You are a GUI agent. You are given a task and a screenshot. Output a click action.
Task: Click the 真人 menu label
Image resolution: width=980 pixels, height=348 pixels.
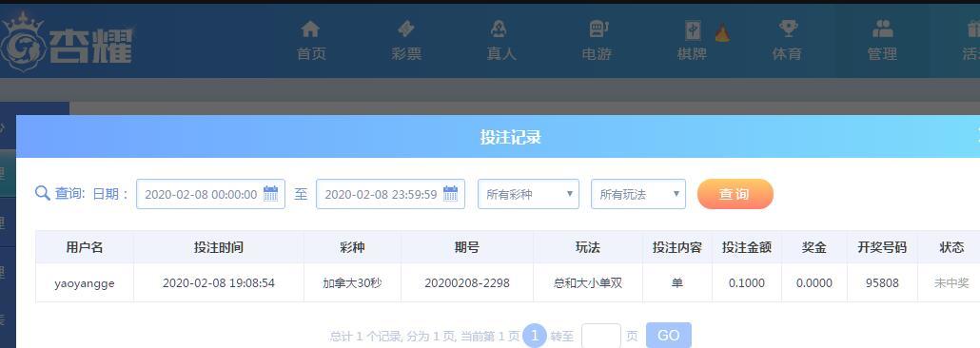(501, 54)
